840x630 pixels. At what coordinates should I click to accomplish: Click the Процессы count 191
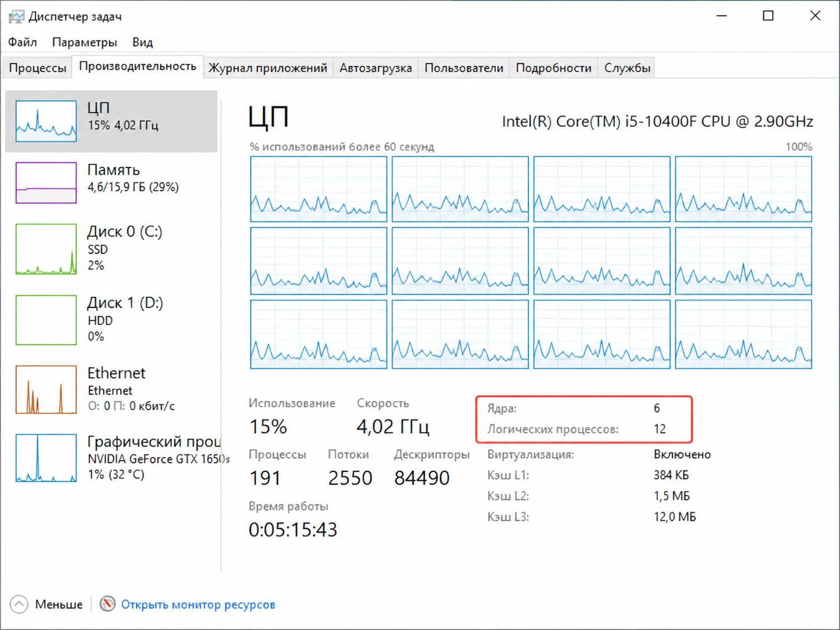(265, 478)
